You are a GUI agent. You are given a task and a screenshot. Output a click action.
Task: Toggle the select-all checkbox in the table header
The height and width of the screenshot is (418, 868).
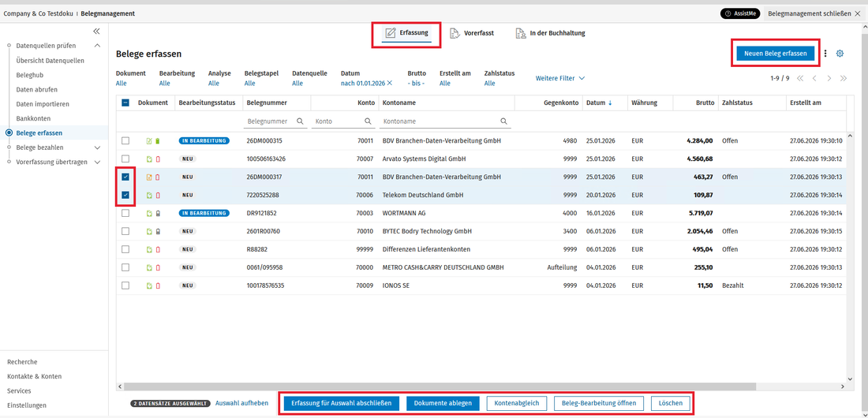tap(125, 103)
